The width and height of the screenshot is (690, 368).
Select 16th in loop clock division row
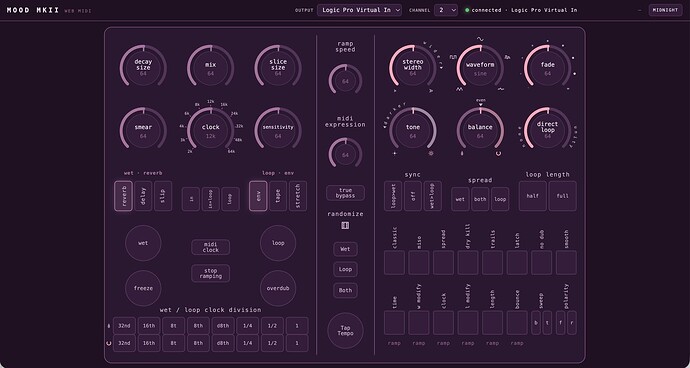pyautogui.click(x=149, y=343)
